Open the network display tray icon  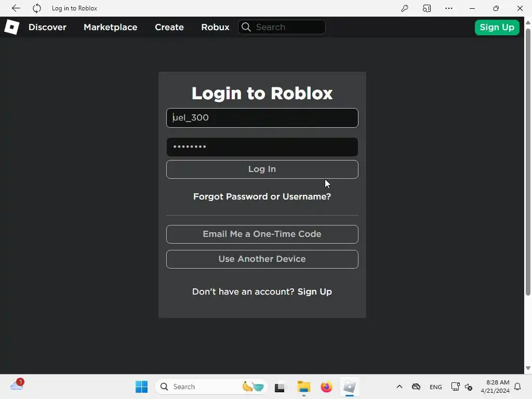coord(455,387)
